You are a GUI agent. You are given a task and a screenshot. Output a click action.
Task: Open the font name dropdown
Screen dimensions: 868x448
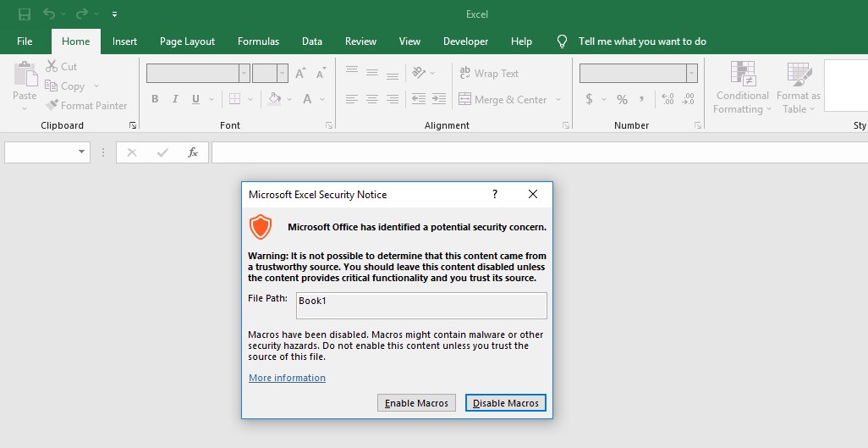244,73
